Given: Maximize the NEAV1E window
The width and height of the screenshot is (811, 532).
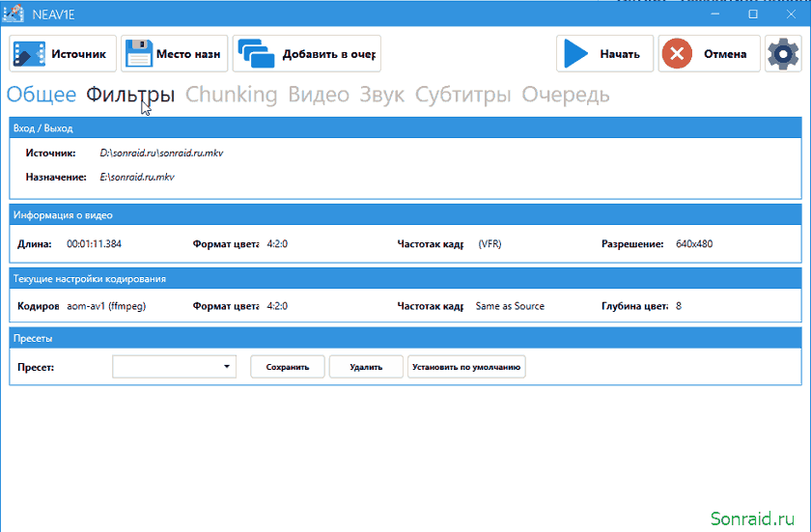Looking at the screenshot, I should [753, 14].
